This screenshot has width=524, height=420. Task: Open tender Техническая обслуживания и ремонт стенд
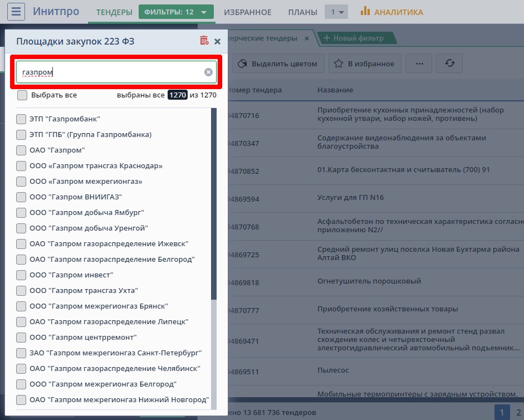(x=418, y=339)
